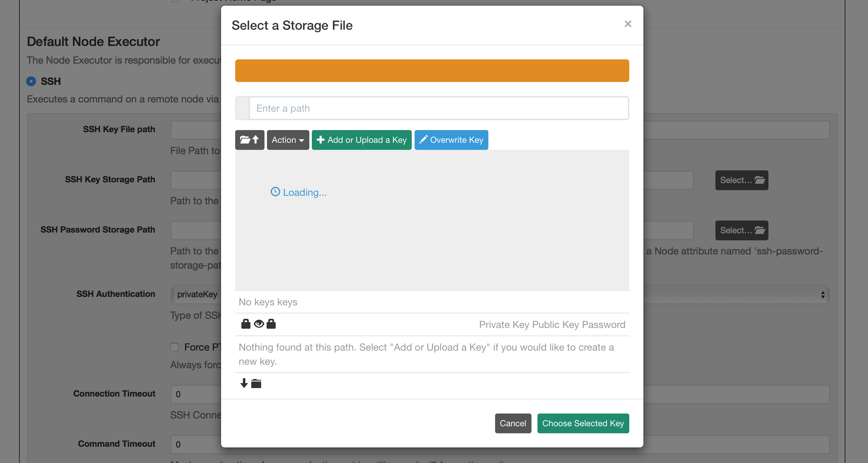
Task: Close the Select a Storage File dialog
Action: pyautogui.click(x=628, y=24)
